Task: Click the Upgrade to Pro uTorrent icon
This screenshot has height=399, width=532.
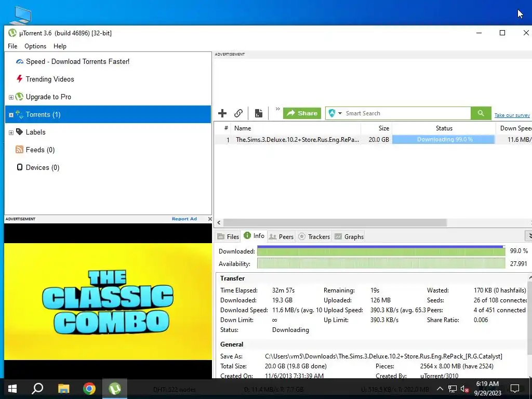Action: point(19,97)
